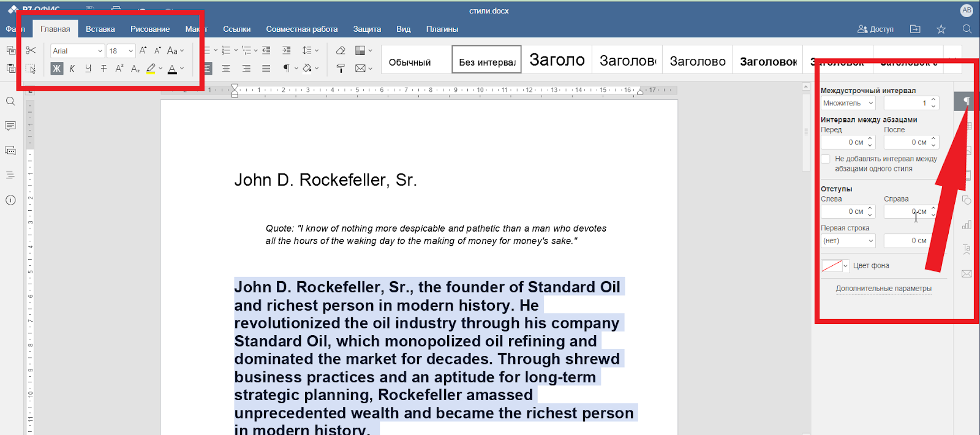Open the About info icon

point(10,200)
